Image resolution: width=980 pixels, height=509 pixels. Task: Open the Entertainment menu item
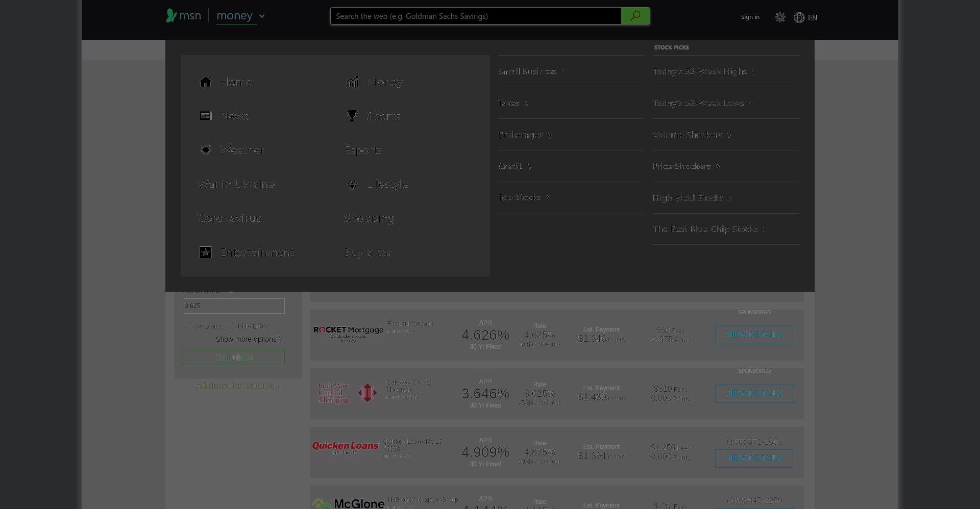[257, 252]
